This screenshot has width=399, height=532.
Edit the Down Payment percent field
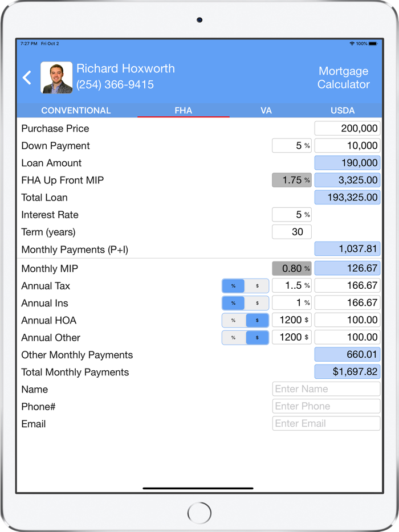pyautogui.click(x=292, y=146)
